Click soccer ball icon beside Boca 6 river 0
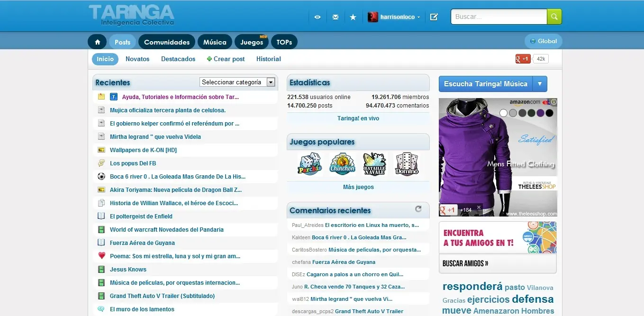The image size is (644, 316). (x=101, y=176)
